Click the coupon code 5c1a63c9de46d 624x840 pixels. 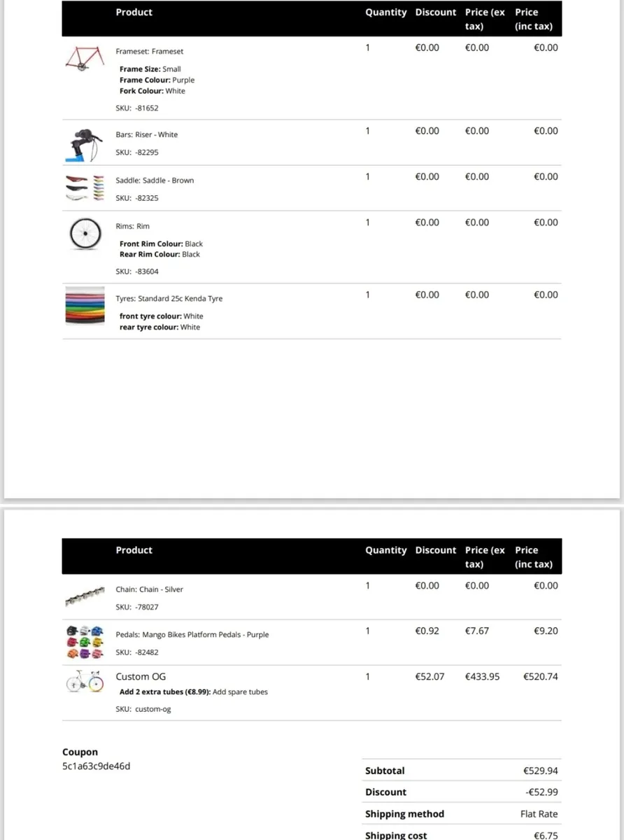point(96,766)
